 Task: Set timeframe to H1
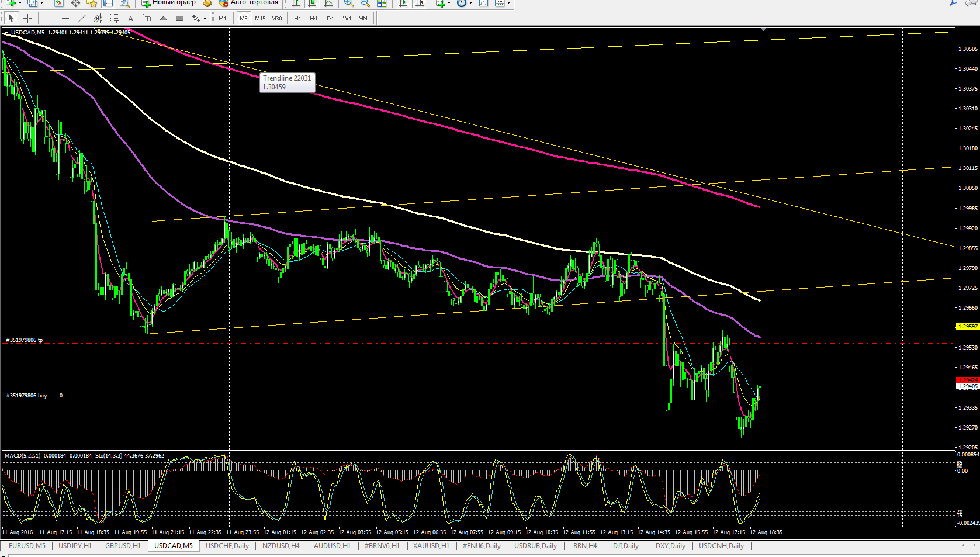pyautogui.click(x=297, y=19)
